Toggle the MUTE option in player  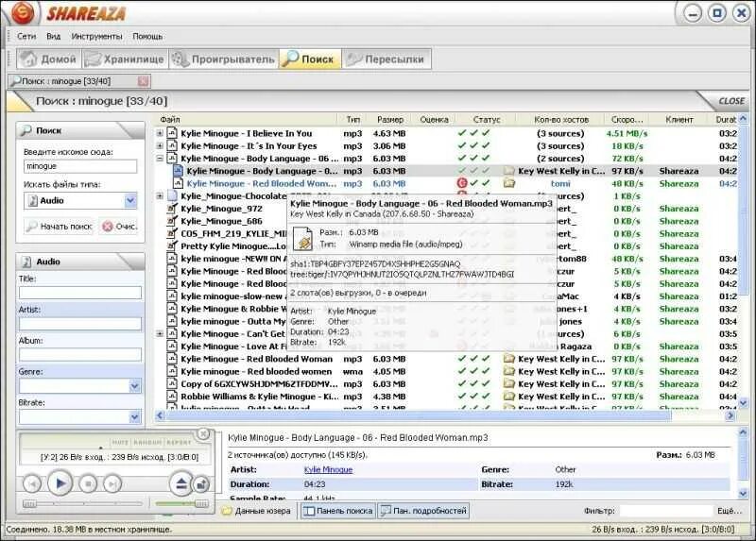[x=120, y=442]
